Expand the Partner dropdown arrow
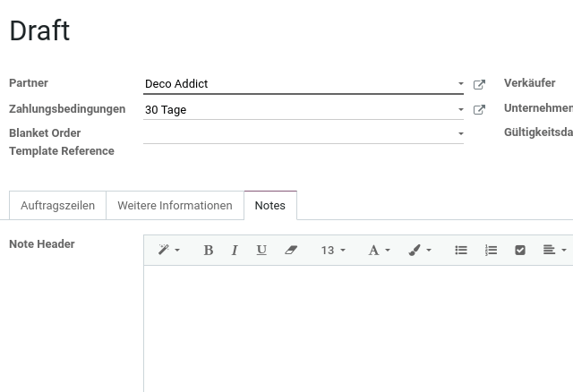Screen dimensions: 573x392 (x=461, y=83)
